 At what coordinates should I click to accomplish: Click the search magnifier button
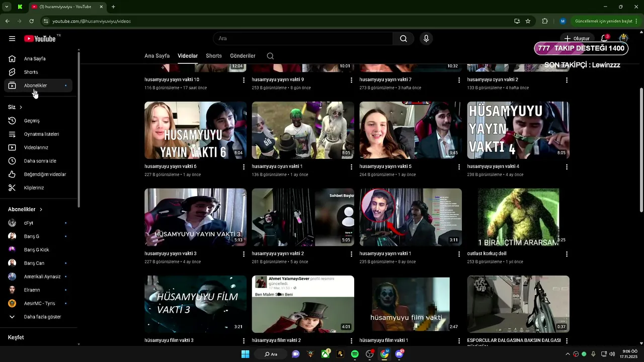pos(404,39)
